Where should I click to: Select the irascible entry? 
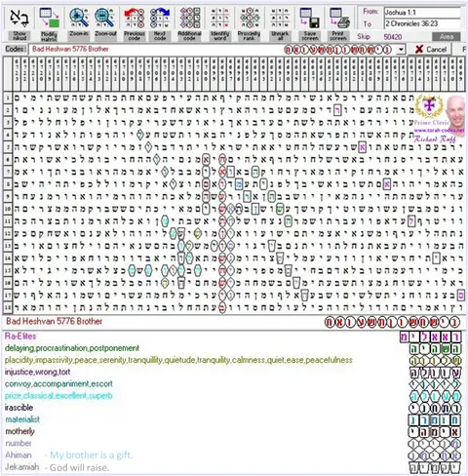pos(19,408)
